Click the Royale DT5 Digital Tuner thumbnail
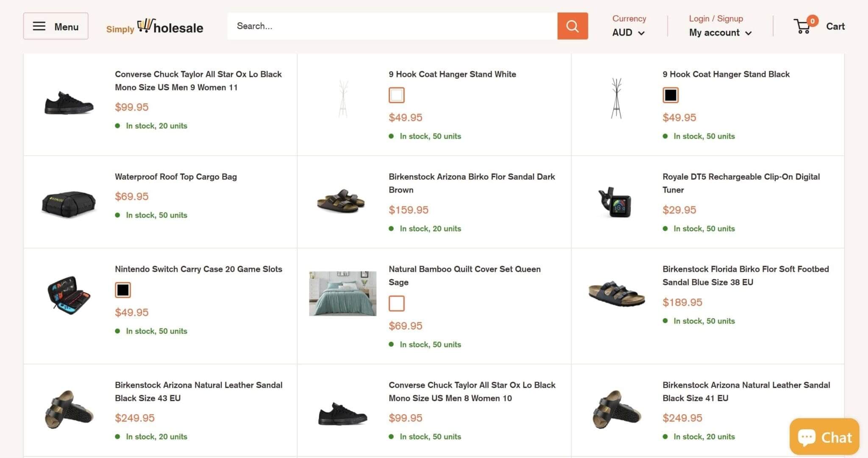Screen dimensions: 868x458 (x=616, y=202)
